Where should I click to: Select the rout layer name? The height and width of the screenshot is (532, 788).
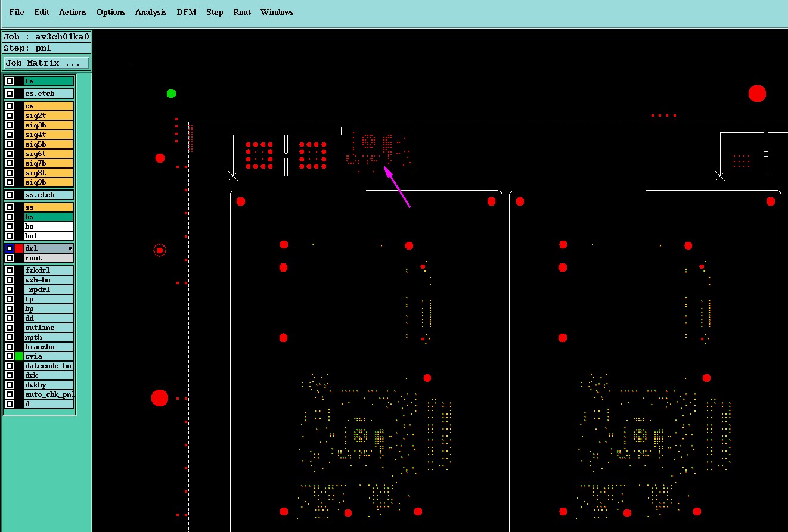click(49, 258)
